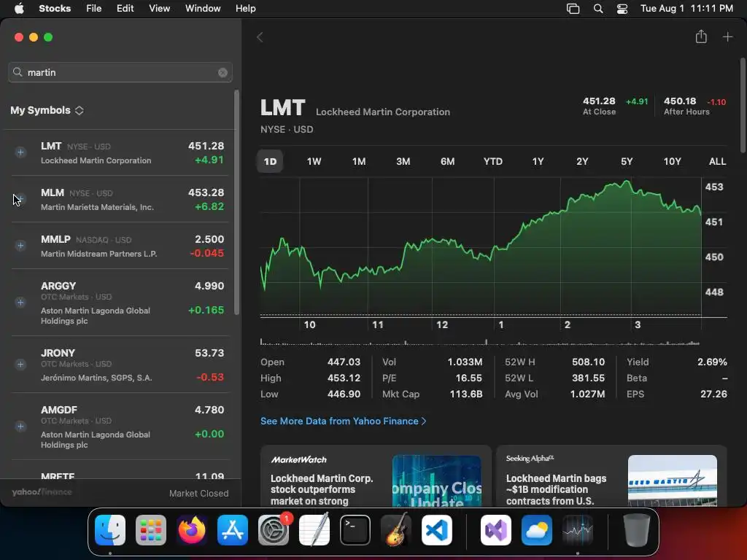Open the Apple menu
The image size is (747, 560).
click(19, 8)
